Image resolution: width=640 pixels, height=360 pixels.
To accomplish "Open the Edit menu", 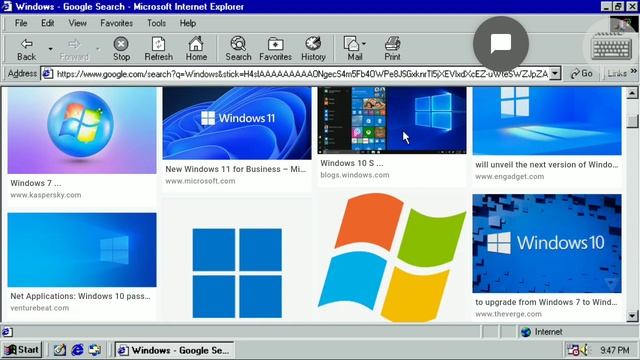I will point(47,23).
